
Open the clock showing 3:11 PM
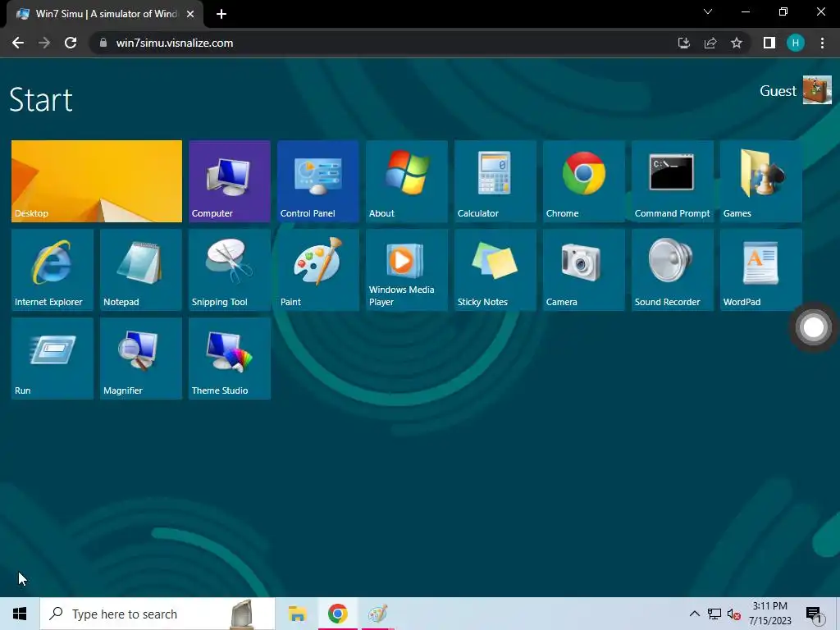pyautogui.click(x=769, y=614)
